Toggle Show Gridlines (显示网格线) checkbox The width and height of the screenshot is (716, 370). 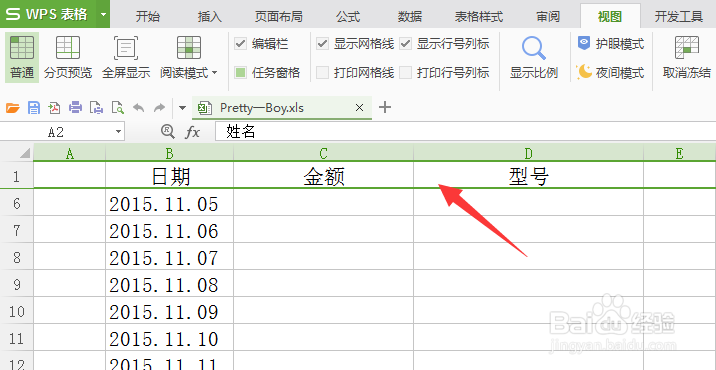point(323,44)
